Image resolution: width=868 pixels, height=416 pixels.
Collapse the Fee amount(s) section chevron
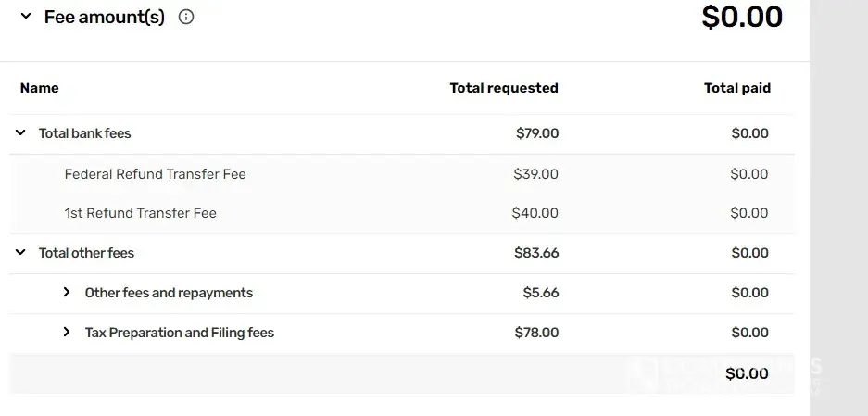point(25,17)
